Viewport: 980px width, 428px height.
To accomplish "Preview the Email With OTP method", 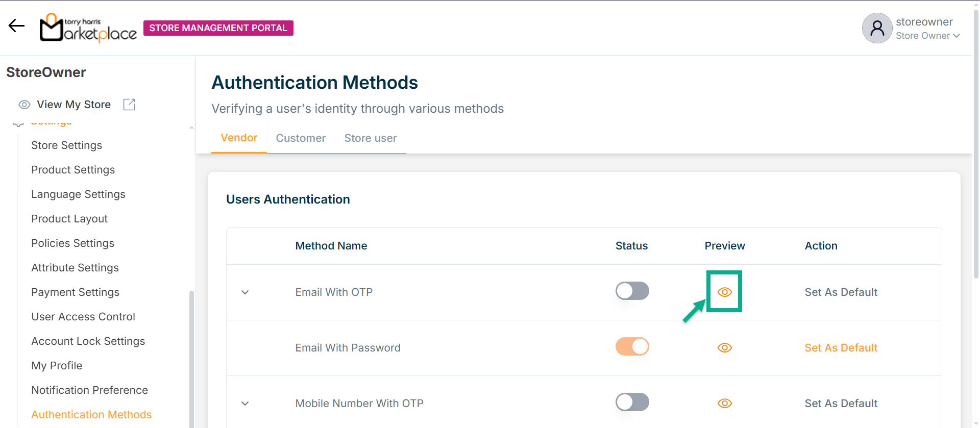I will tap(724, 292).
